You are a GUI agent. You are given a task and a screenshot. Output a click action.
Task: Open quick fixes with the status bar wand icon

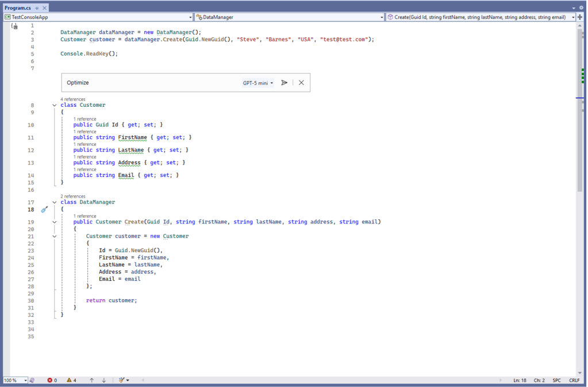[x=122, y=380]
